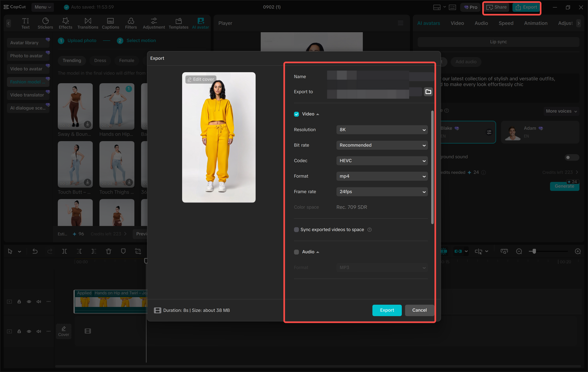The image size is (588, 372).
Task: Open the Transitions panel
Action: tap(88, 23)
